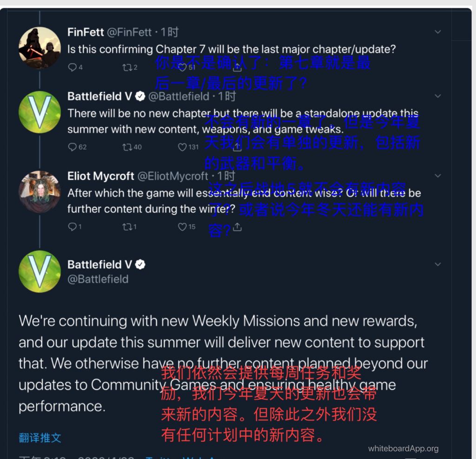The image size is (476, 459).
Task: Share Eliot Mycroft's tweet
Action: (238, 227)
